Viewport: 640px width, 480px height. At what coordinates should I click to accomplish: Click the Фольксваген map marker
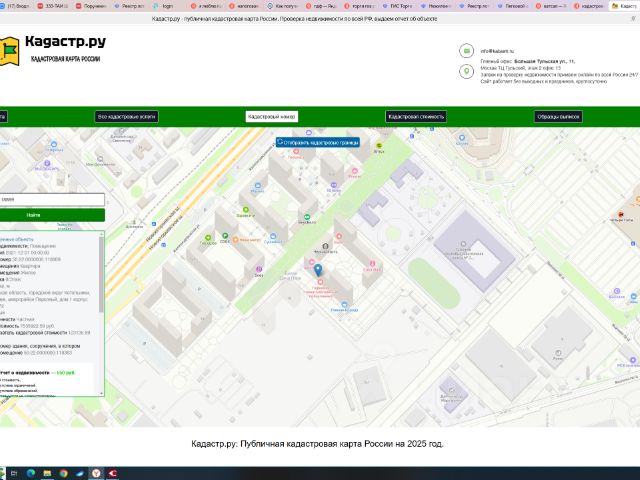[x=325, y=246]
